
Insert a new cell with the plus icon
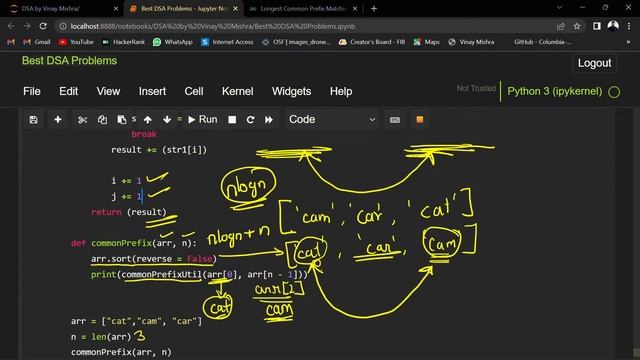pyautogui.click(x=58, y=120)
